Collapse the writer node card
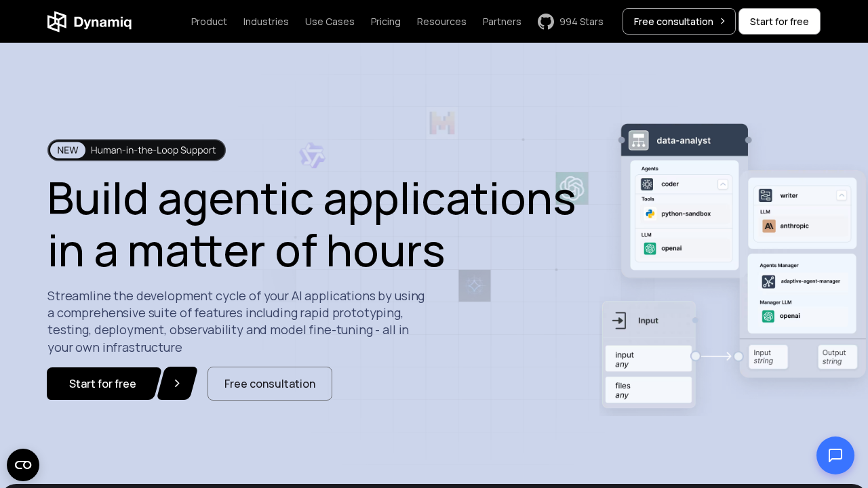This screenshot has height=488, width=868. [842, 195]
